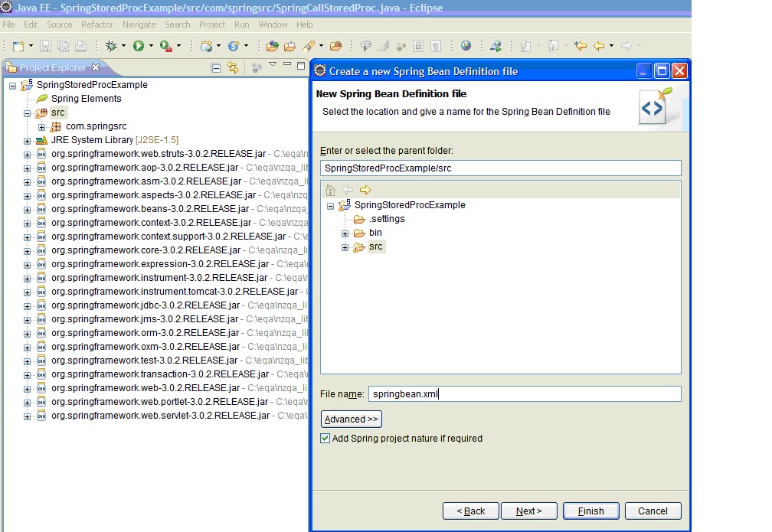The image size is (772, 532).
Task: Select .settings folder in dialog tree
Action: coord(387,218)
